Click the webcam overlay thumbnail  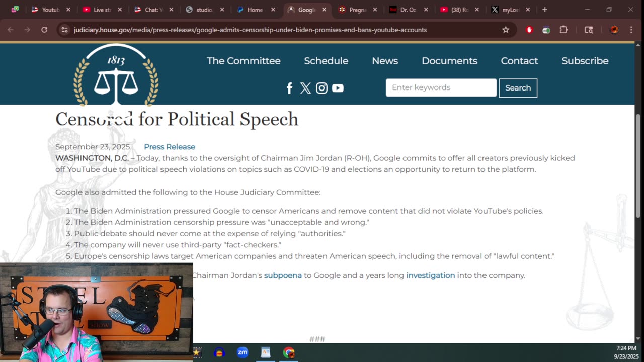(x=97, y=312)
